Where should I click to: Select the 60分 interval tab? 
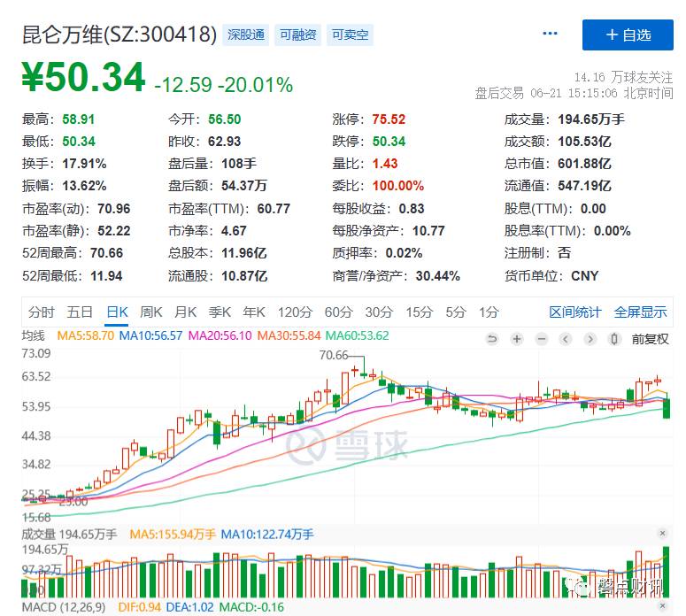pos(339,312)
